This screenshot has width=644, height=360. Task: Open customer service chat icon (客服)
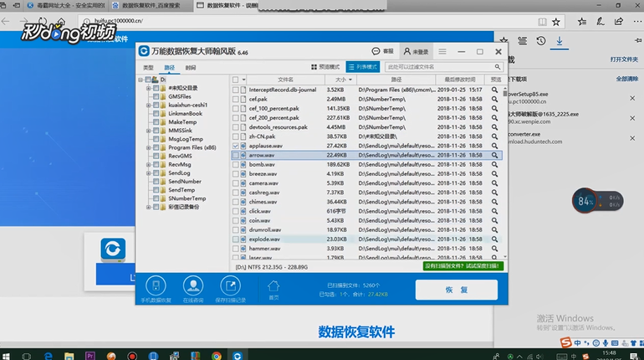(382, 51)
